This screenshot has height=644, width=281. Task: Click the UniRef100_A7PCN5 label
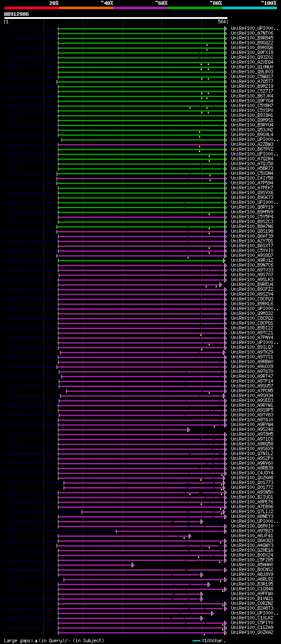point(252,391)
